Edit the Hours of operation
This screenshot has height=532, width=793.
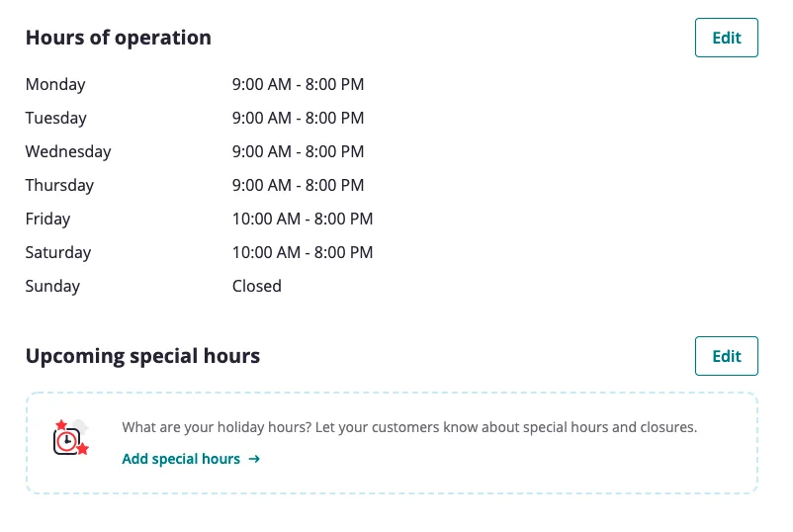(726, 38)
